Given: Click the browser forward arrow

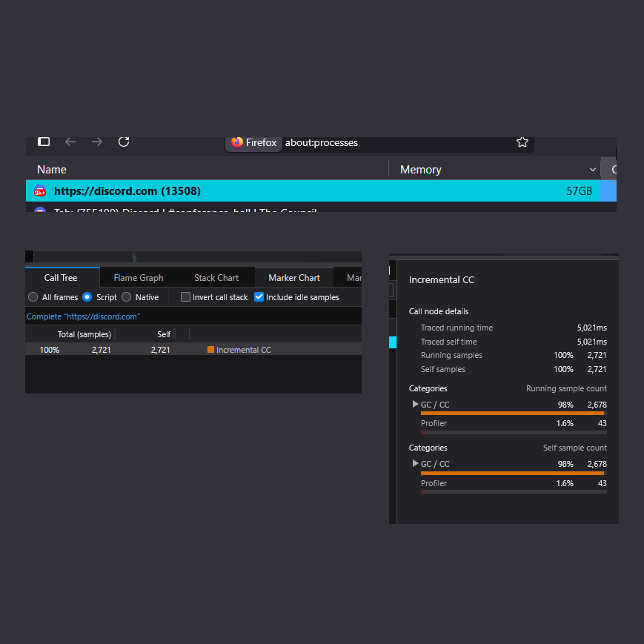Looking at the screenshot, I should [x=97, y=142].
